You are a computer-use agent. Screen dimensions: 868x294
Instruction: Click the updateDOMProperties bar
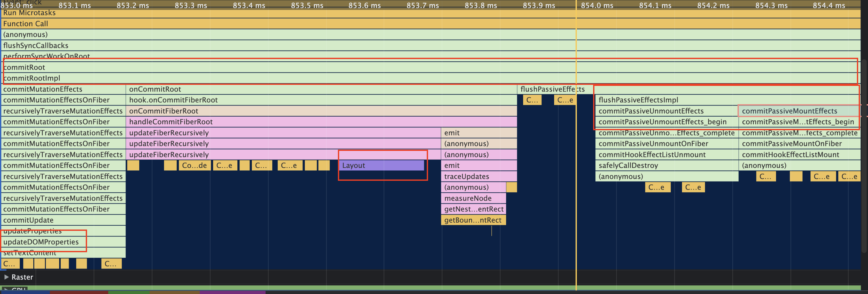41,242
